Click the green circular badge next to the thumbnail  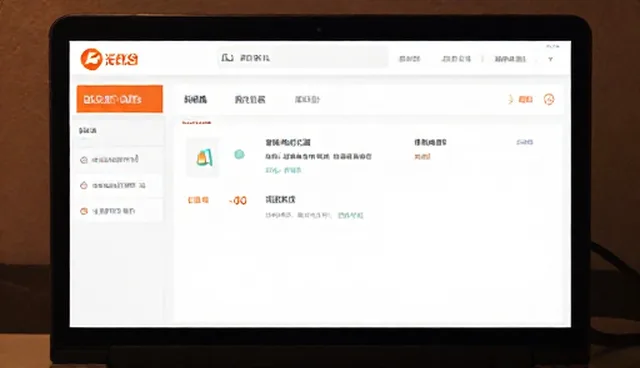pos(239,154)
